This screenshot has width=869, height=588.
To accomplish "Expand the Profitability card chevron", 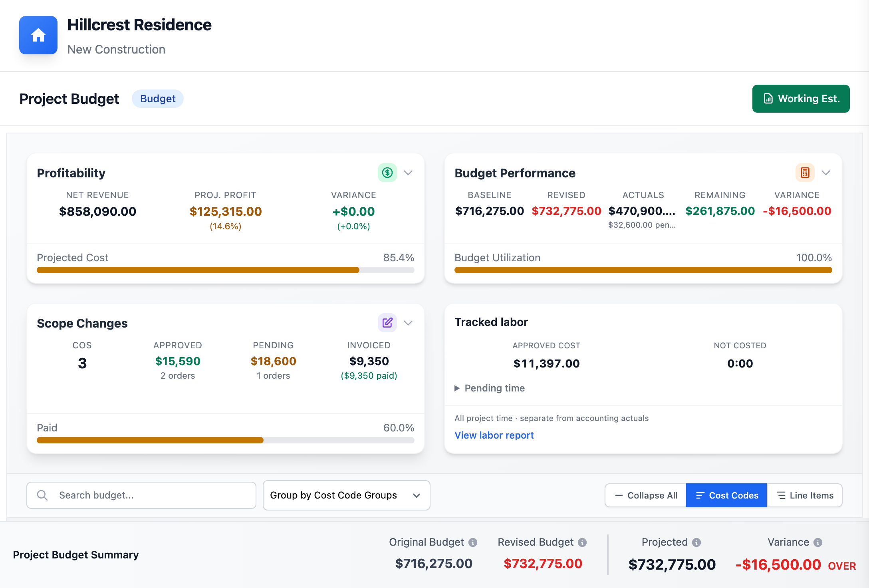I will 408,173.
